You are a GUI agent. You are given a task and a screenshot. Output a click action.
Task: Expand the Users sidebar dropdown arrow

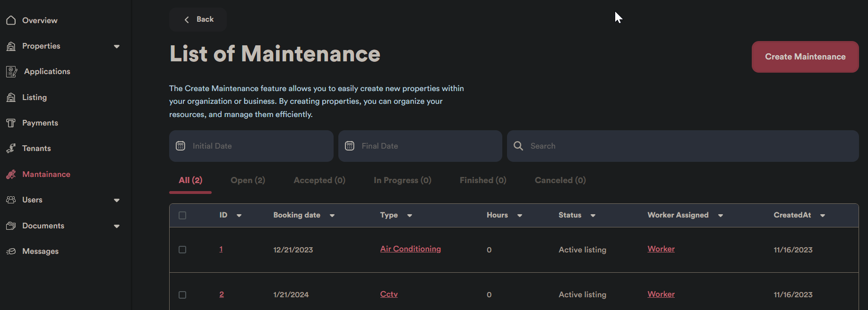tap(117, 200)
